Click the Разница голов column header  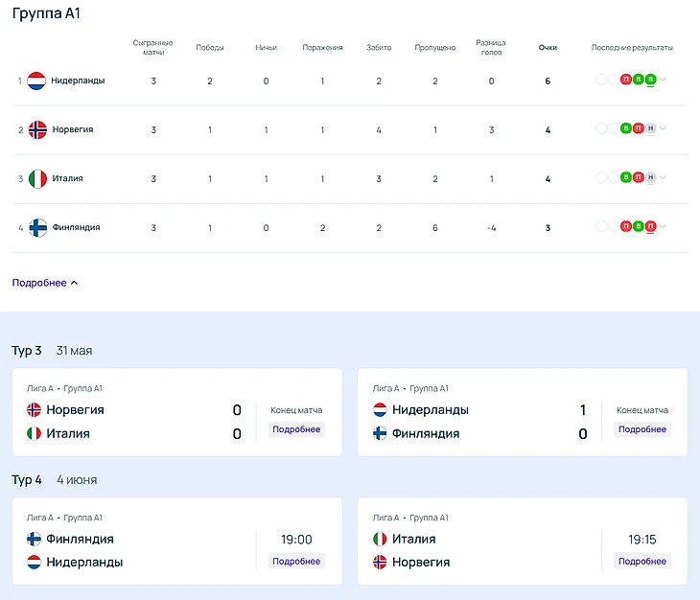491,47
